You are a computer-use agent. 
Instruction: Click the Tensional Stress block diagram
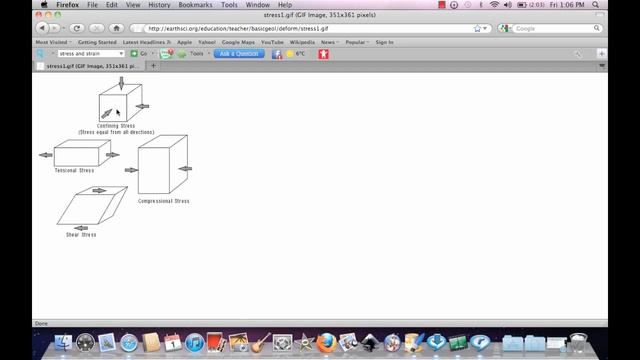[82, 153]
